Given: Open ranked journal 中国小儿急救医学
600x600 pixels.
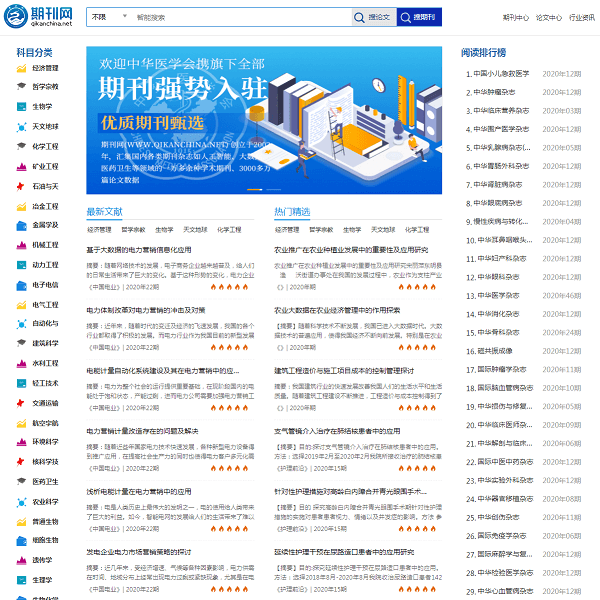Looking at the screenshot, I should [501, 73].
